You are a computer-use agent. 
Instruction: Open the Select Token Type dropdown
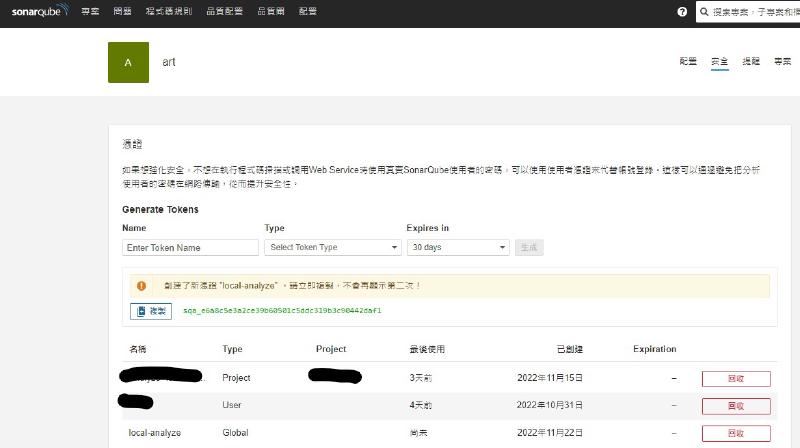click(332, 247)
